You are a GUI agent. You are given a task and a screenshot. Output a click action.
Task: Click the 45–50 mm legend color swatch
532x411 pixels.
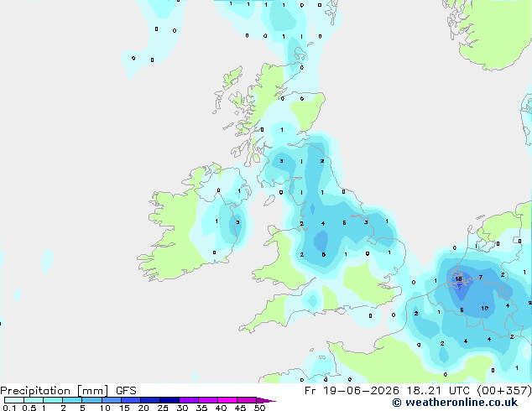tap(247, 400)
